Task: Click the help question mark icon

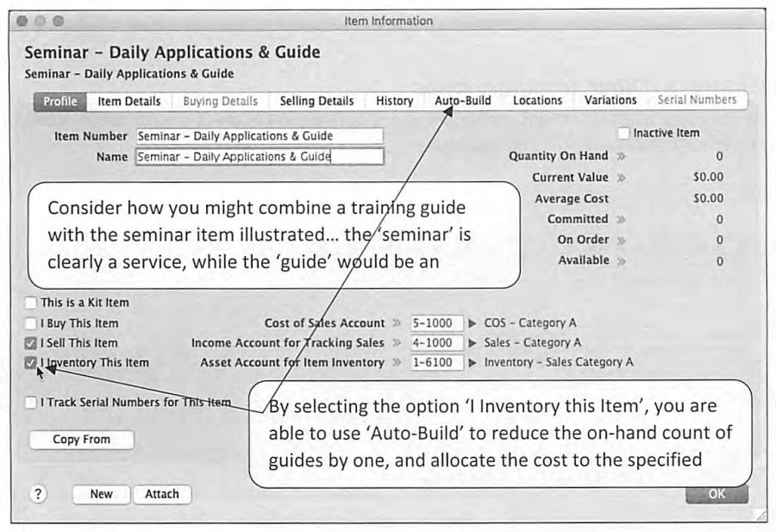Action: [x=38, y=493]
